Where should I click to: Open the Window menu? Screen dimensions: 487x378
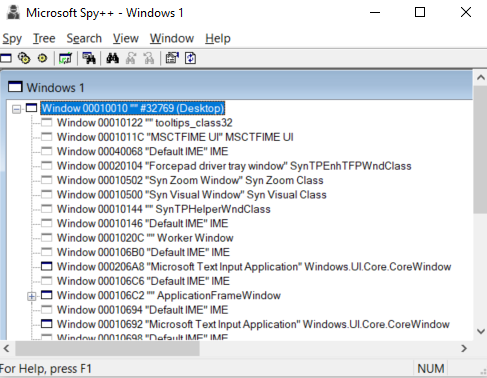point(172,38)
